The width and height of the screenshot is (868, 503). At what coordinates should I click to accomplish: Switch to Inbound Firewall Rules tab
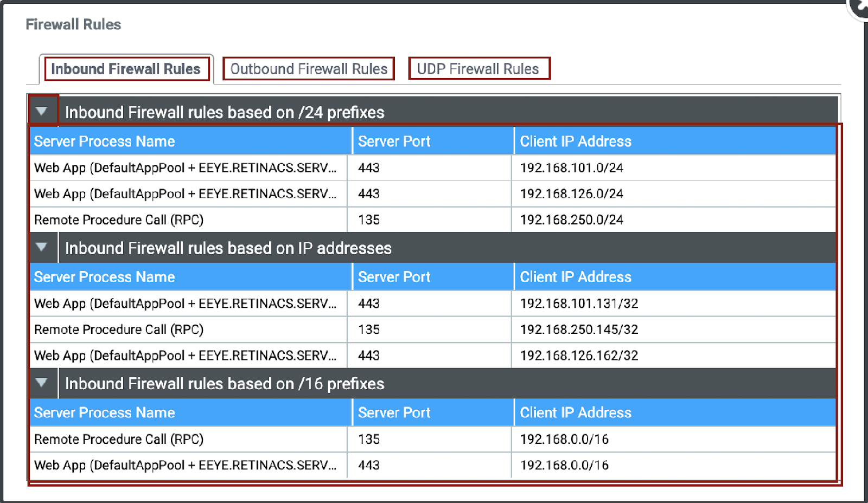(126, 69)
